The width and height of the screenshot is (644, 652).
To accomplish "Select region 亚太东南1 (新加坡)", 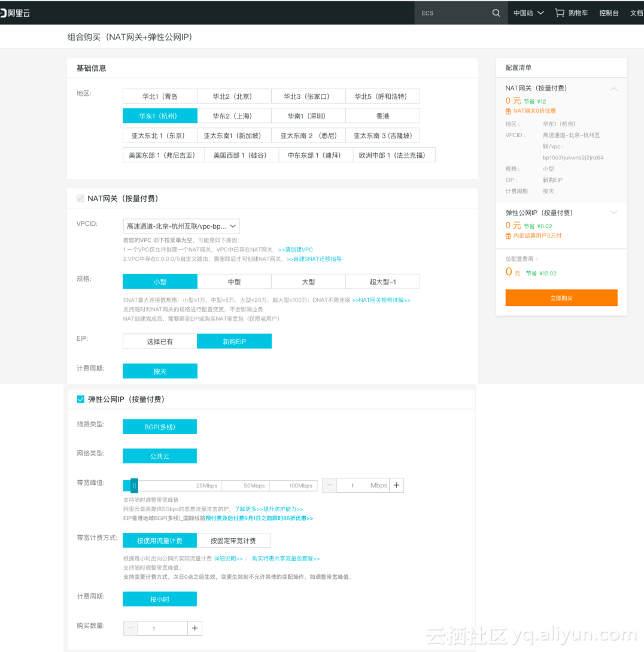I will (x=234, y=135).
